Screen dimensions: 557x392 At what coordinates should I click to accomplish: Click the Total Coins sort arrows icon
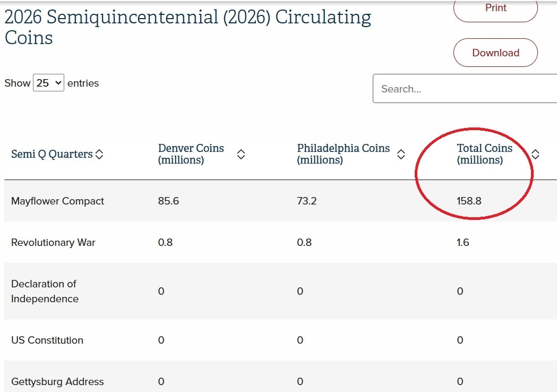pyautogui.click(x=535, y=154)
